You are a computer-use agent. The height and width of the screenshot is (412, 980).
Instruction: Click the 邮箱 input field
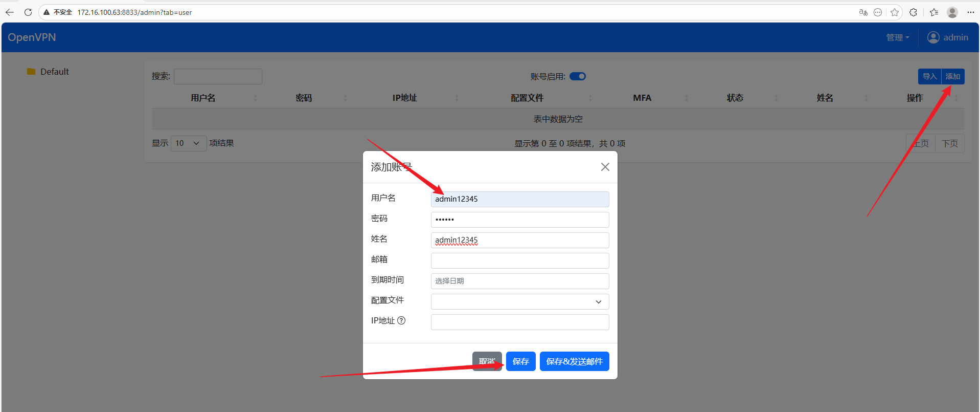click(520, 261)
